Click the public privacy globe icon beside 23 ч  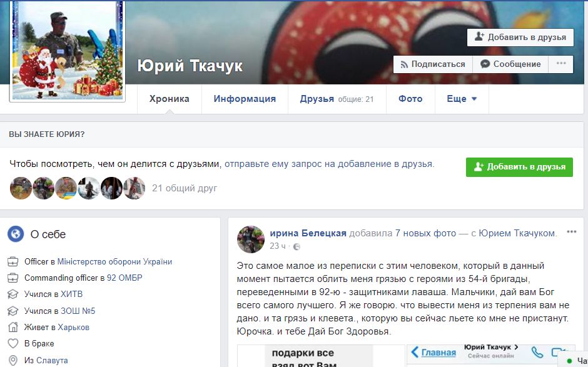[x=297, y=246]
